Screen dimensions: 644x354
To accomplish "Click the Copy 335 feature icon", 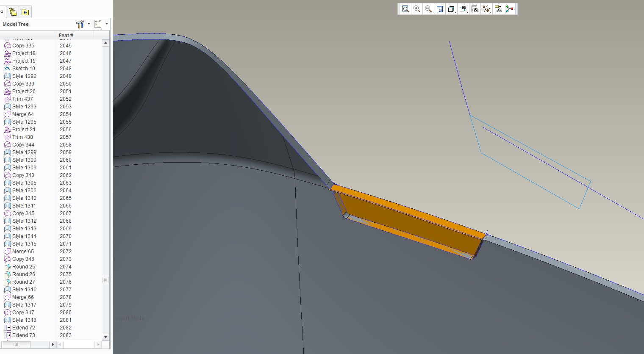I will pos(8,46).
